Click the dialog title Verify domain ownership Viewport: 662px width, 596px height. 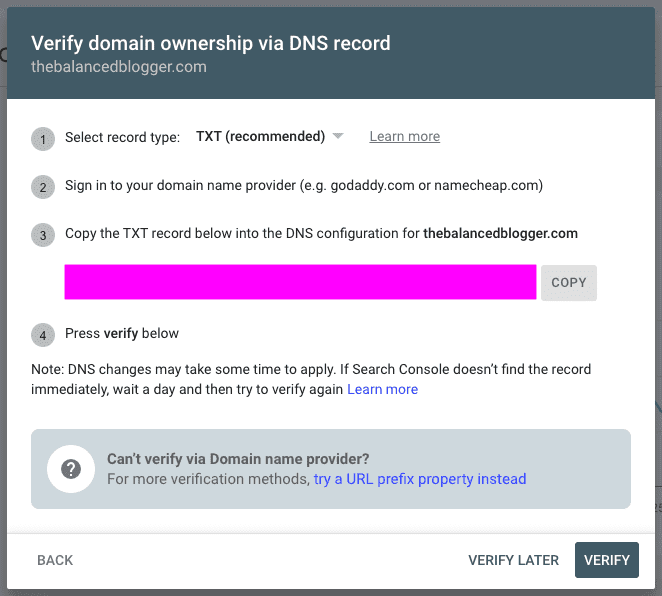coord(210,44)
